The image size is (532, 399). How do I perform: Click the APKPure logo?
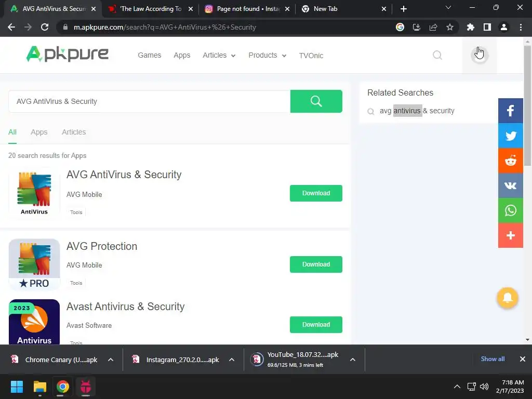[67, 54]
